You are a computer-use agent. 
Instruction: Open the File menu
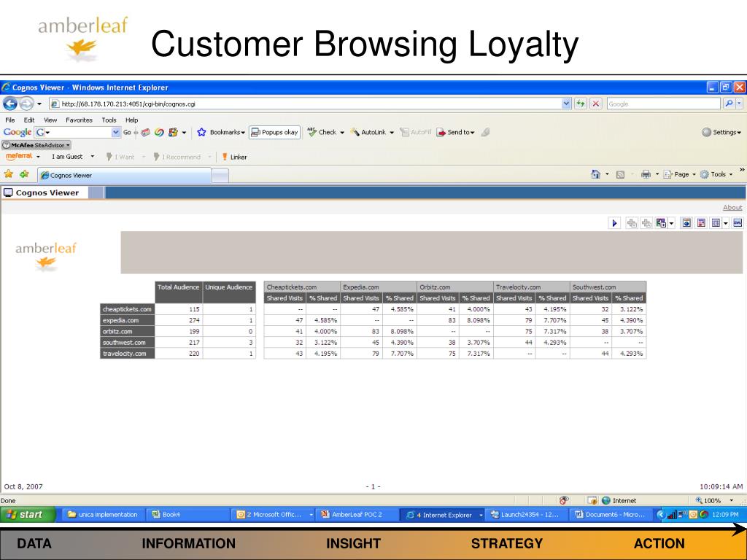[10, 120]
